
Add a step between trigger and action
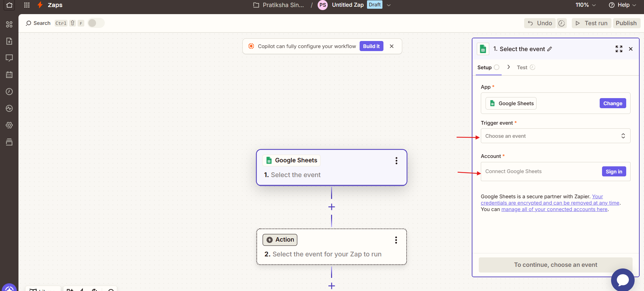331,207
